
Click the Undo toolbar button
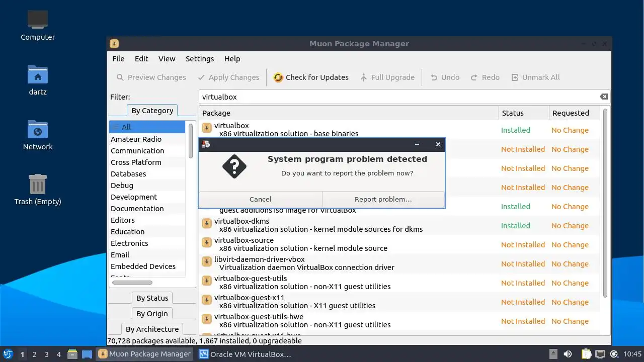(x=445, y=77)
